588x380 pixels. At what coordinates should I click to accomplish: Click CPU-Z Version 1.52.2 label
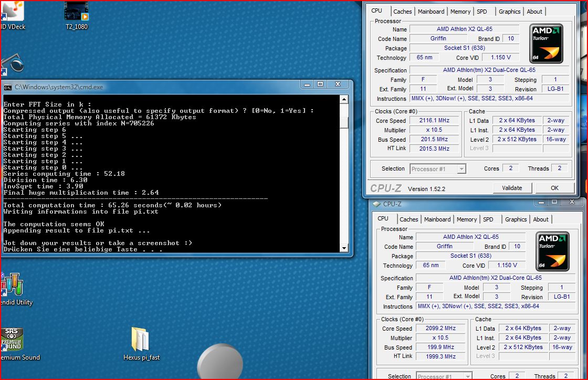point(426,189)
